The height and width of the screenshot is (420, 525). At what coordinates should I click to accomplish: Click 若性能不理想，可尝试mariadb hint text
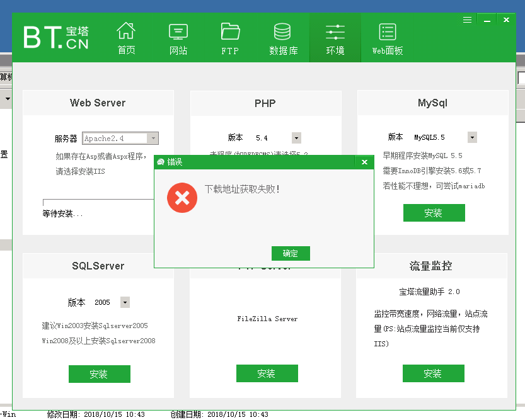[434, 186]
